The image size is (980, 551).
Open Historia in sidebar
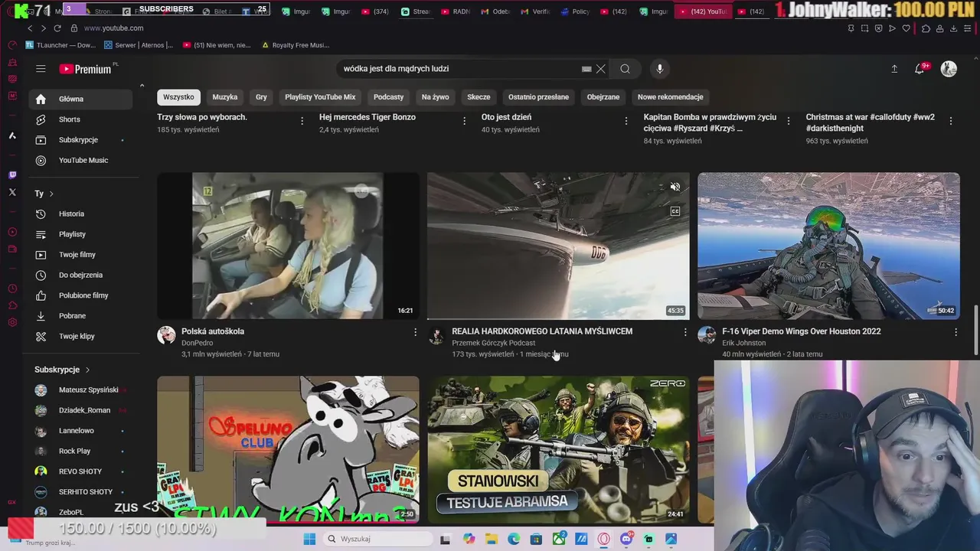coord(82,214)
